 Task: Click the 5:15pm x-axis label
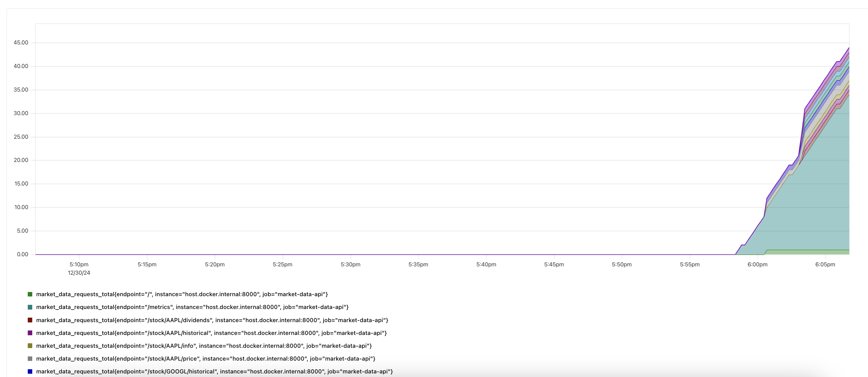(x=147, y=264)
